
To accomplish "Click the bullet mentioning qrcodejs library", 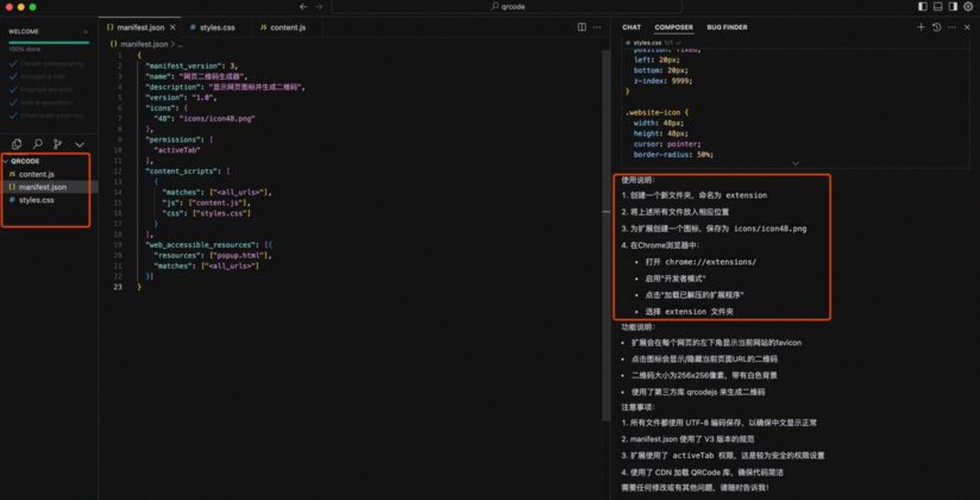I will (698, 392).
